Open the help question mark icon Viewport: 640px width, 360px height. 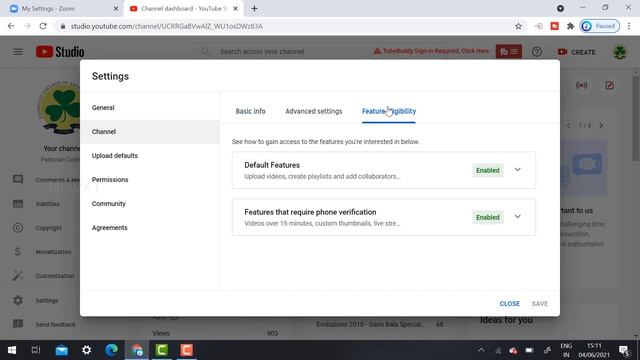537,52
